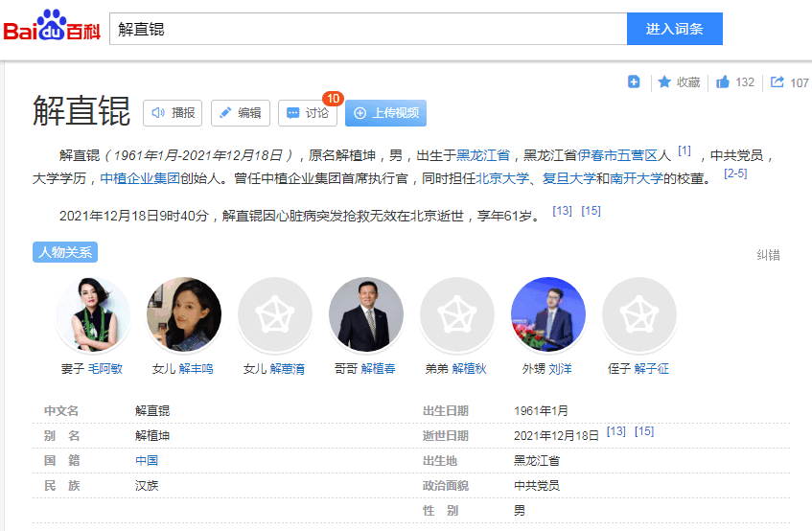The image size is (812, 531).
Task: Open the 南开大学 link
Action: 637,178
